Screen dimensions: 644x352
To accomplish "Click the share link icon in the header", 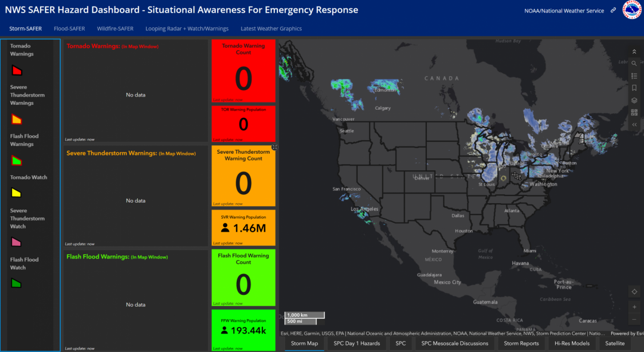I will (613, 10).
